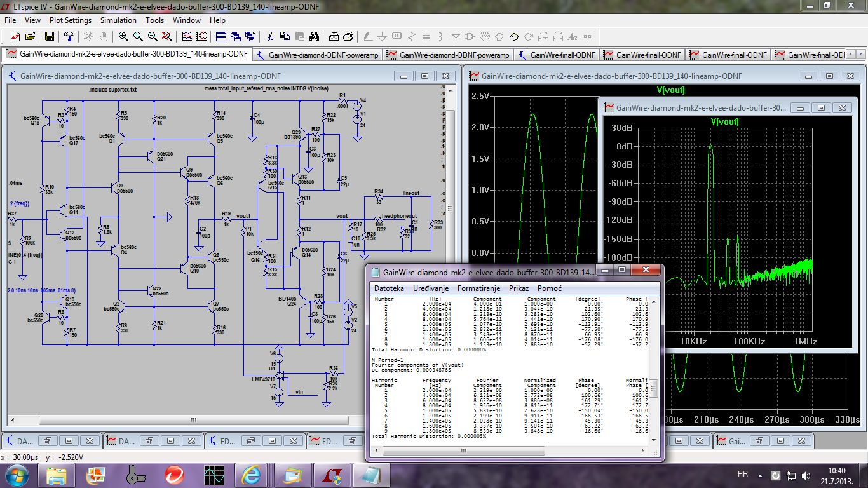
Task: Click the first minimized 'DA...' window title
Action: (x=25, y=440)
